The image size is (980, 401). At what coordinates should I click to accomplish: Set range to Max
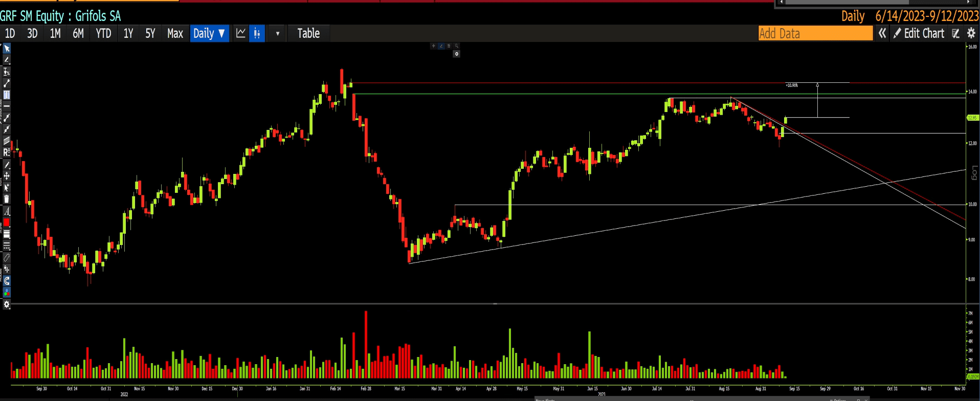(x=175, y=34)
